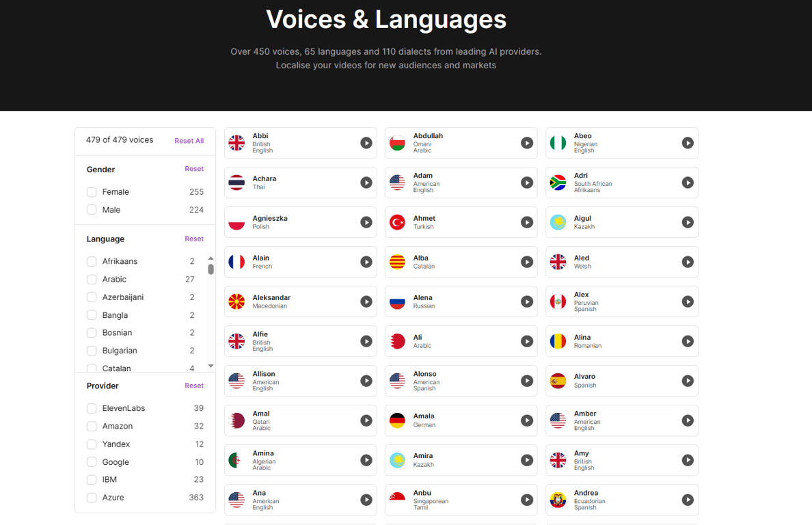Play the Alfie British English voice sample
Viewport: 812px width, 525px height.
coord(366,341)
